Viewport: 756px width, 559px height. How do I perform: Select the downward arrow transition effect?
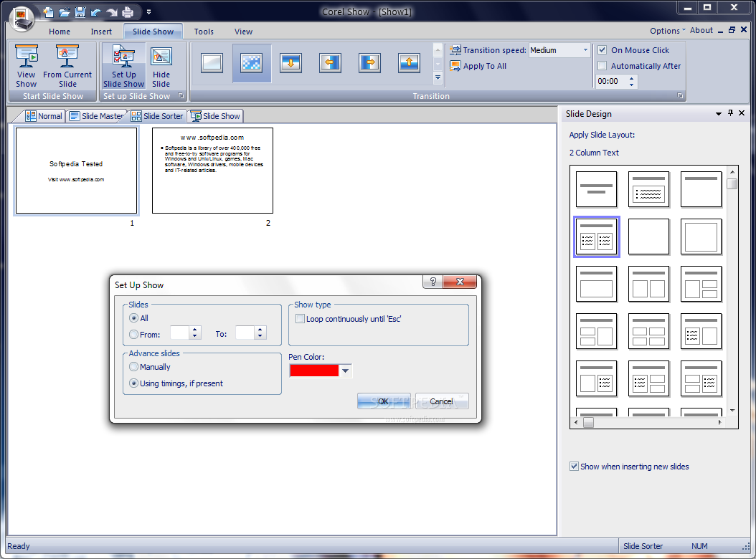(x=290, y=62)
